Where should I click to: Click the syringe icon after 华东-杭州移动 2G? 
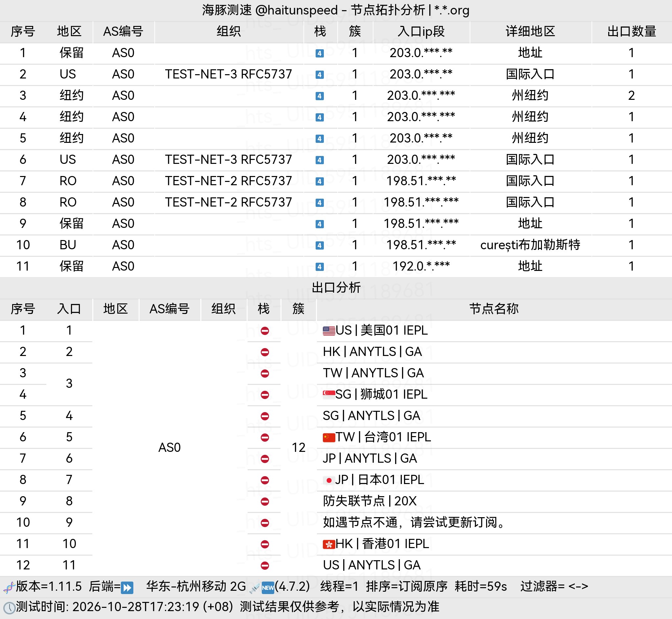coord(254,587)
